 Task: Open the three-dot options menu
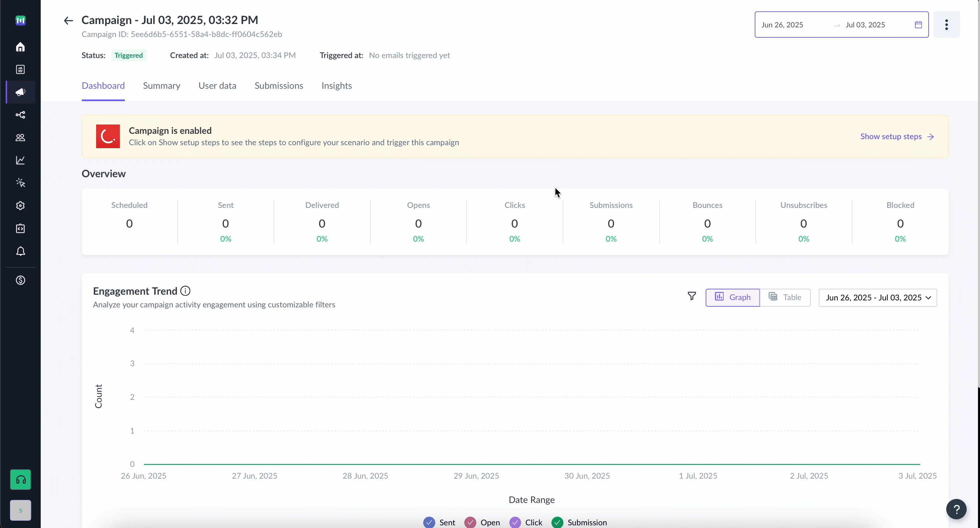tap(947, 24)
